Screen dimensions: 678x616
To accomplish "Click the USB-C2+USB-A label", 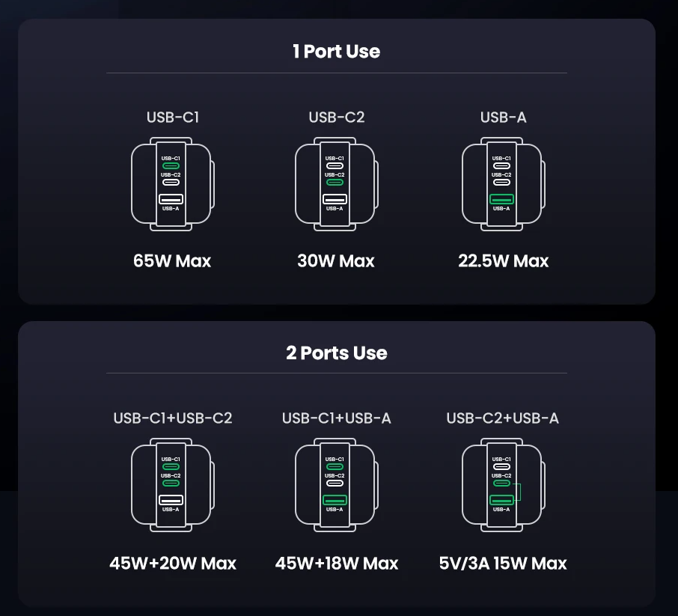I will pos(502,418).
